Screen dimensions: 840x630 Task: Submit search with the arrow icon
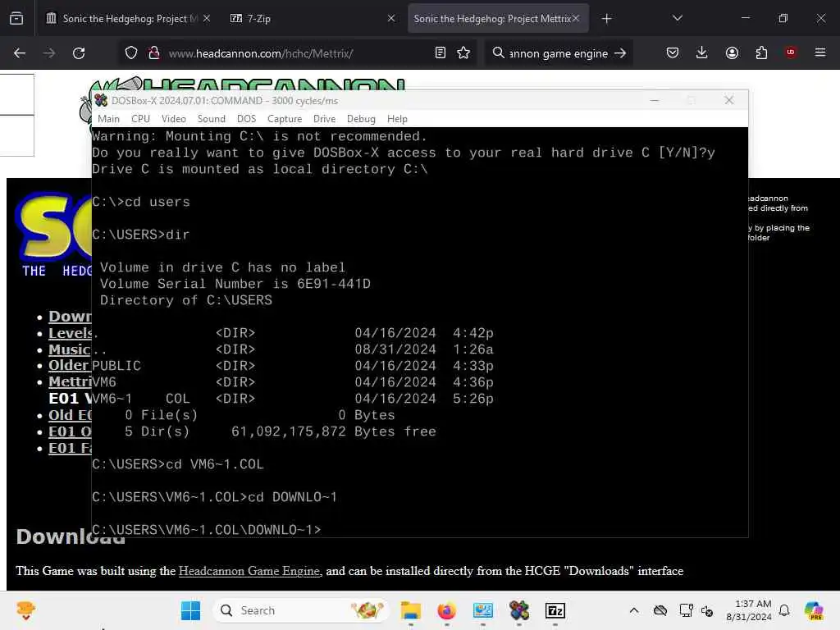coord(620,53)
